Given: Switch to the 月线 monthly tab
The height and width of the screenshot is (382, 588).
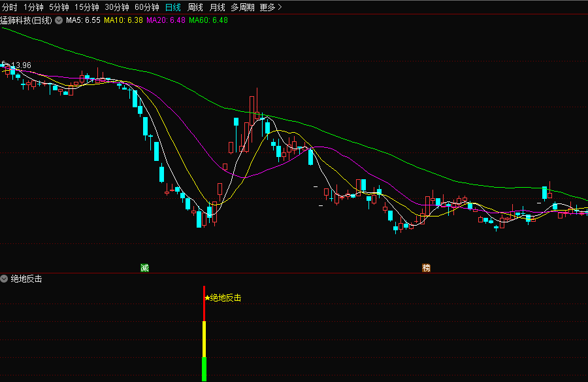Looking at the screenshot, I should click(217, 7).
